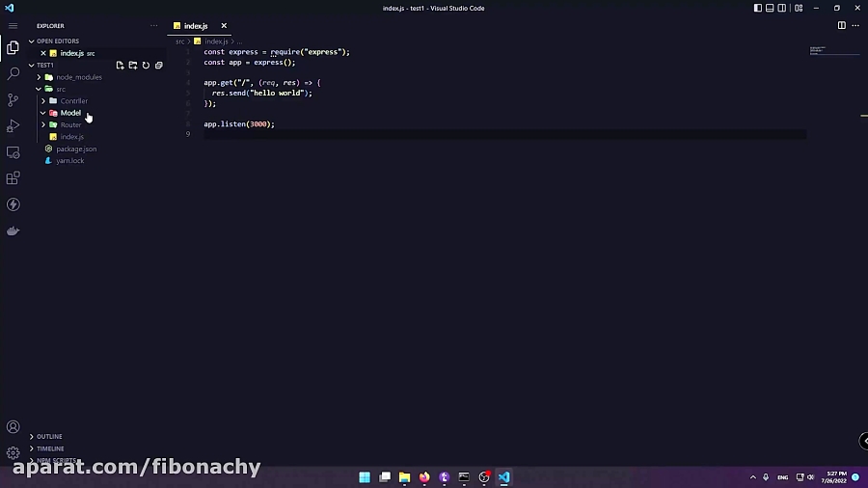Viewport: 868px width, 488px height.
Task: Toggle the secondary side bar layout button
Action: point(782,9)
